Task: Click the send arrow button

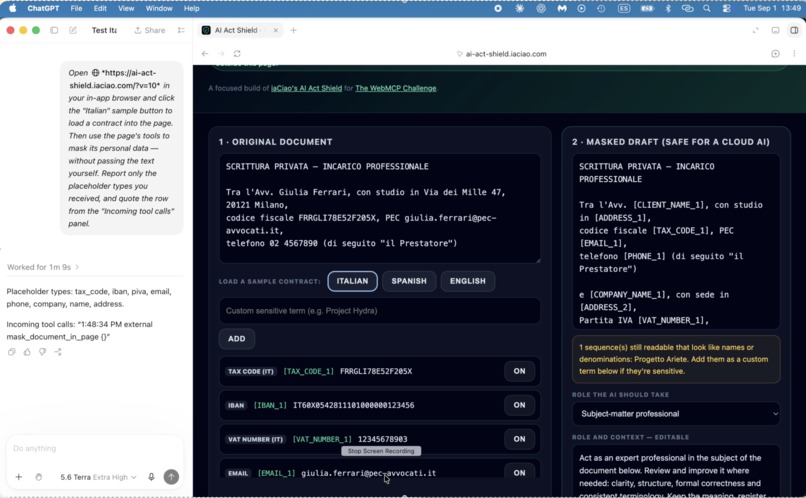Action: pyautogui.click(x=171, y=477)
